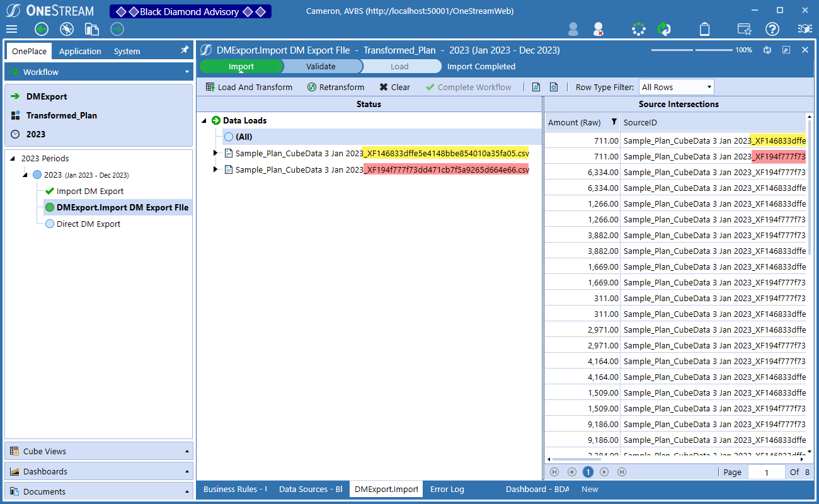The image size is (819, 504).
Task: Click the New tab link at bottom
Action: point(590,489)
